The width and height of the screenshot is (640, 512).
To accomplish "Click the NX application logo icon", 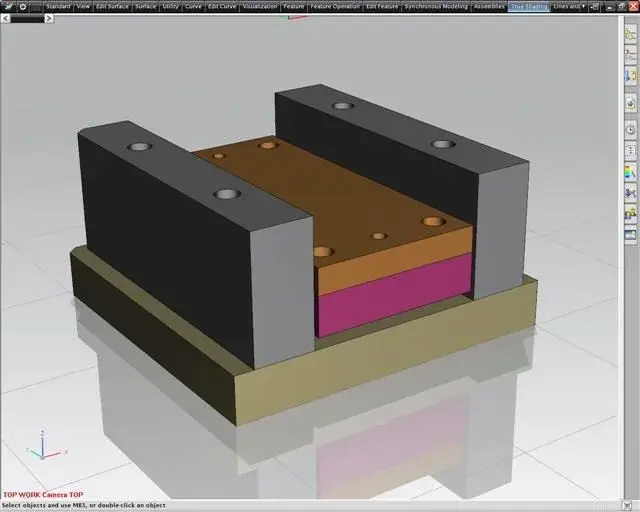I will (x=7, y=6).
